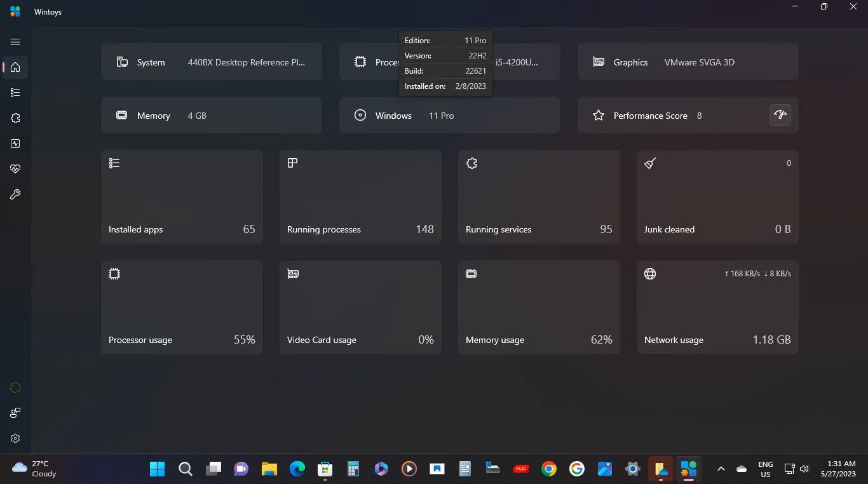This screenshot has height=484, width=868.
Task: Run the performance score gauge button
Action: click(x=780, y=115)
